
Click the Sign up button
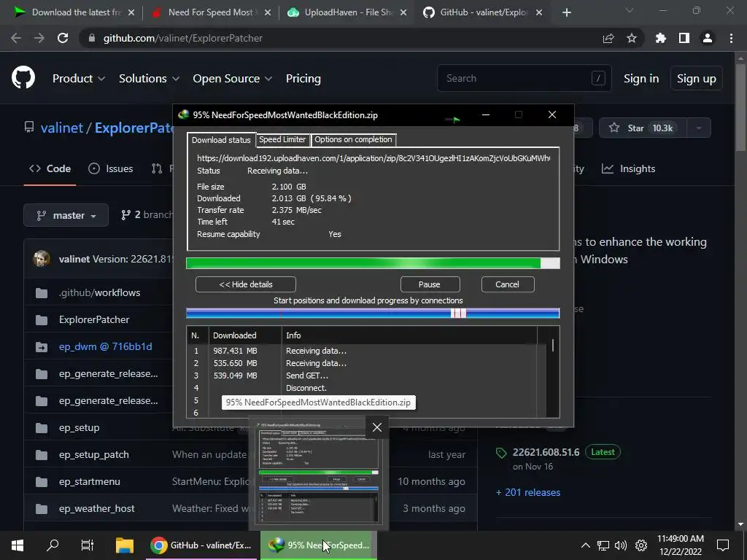coord(697,79)
